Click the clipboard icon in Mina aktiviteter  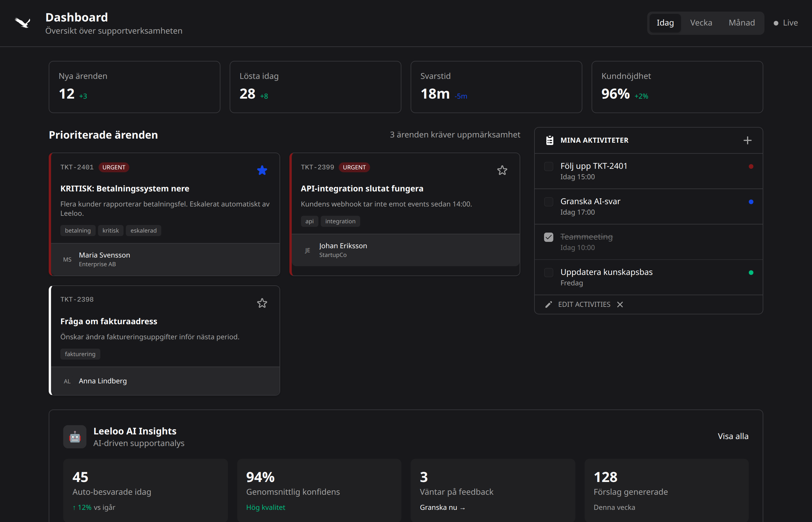tap(549, 140)
